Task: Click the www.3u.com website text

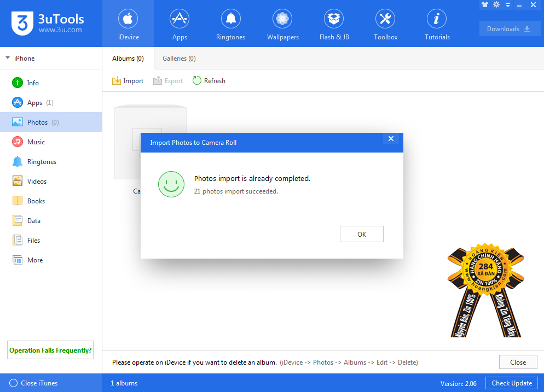Action: [x=60, y=30]
